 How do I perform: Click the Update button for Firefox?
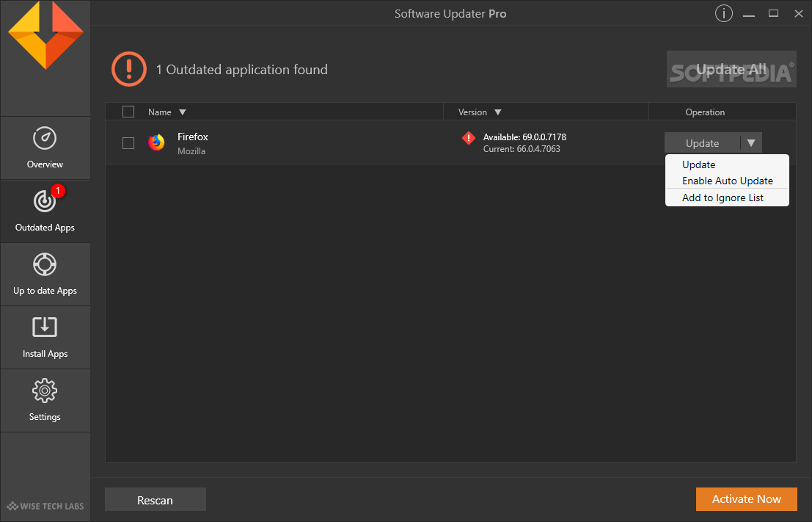click(702, 143)
